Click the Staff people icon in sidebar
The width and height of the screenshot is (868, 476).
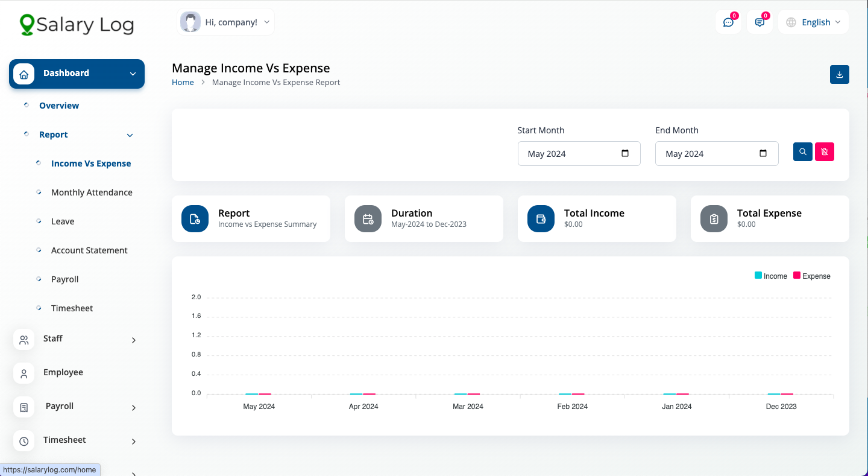tap(24, 340)
